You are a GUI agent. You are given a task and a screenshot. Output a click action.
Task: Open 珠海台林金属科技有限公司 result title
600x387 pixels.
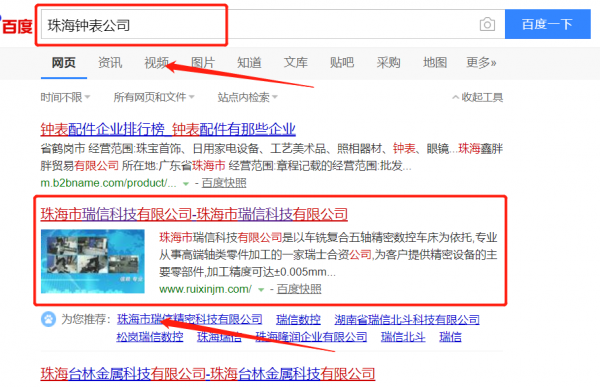coord(208,374)
